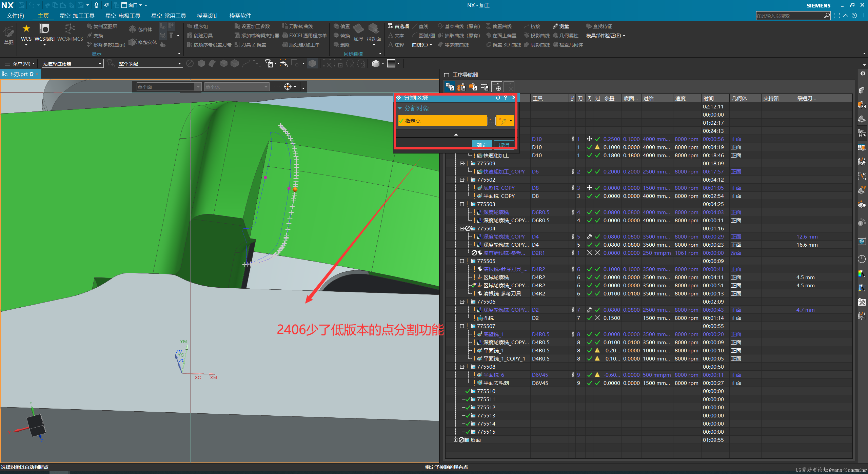The image size is (868, 474).
Task: Click the 测量 measure tool
Action: (561, 26)
